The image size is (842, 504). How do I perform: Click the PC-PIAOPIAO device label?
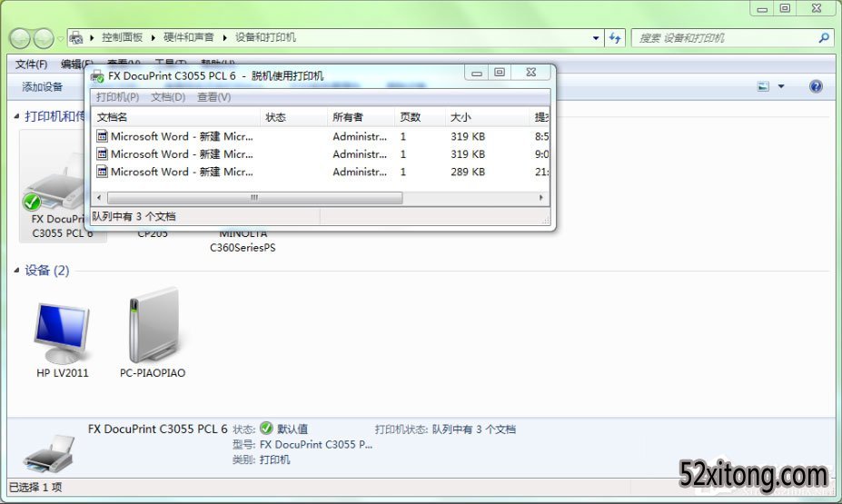153,373
